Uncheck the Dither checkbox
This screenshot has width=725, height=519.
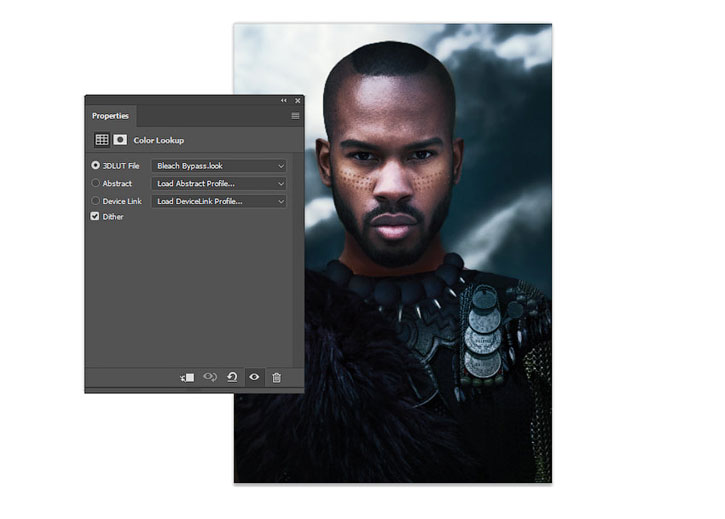coord(95,216)
